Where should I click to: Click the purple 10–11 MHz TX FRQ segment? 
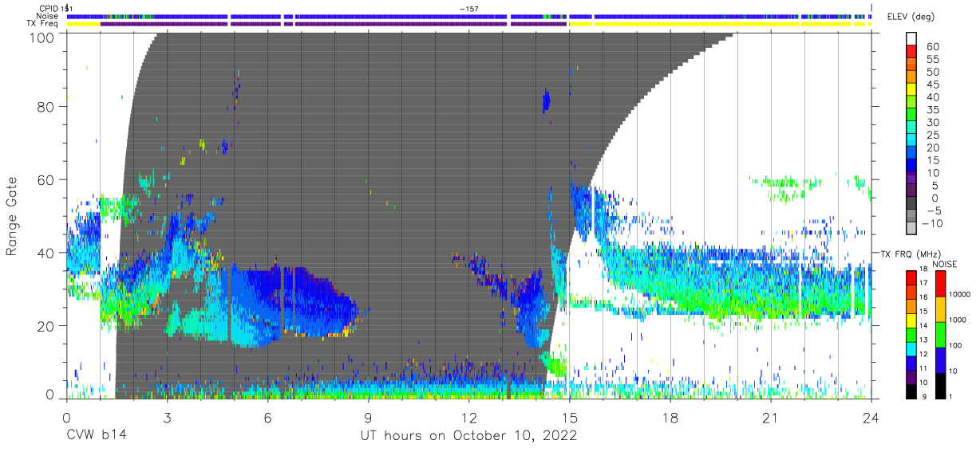[x=911, y=377]
